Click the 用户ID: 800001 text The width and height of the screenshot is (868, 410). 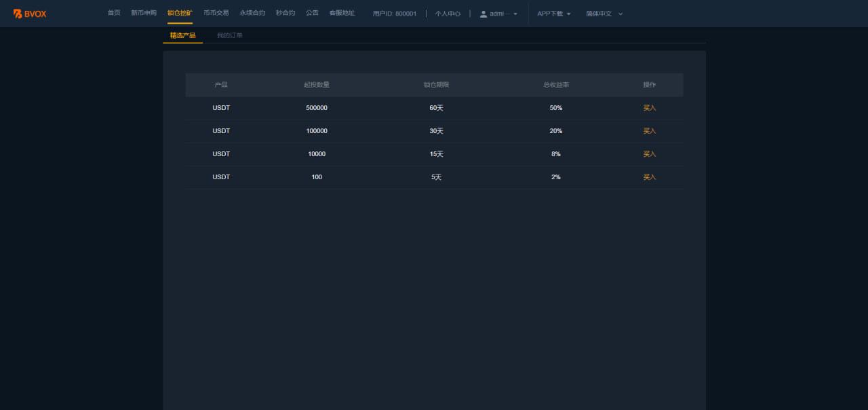pyautogui.click(x=395, y=14)
